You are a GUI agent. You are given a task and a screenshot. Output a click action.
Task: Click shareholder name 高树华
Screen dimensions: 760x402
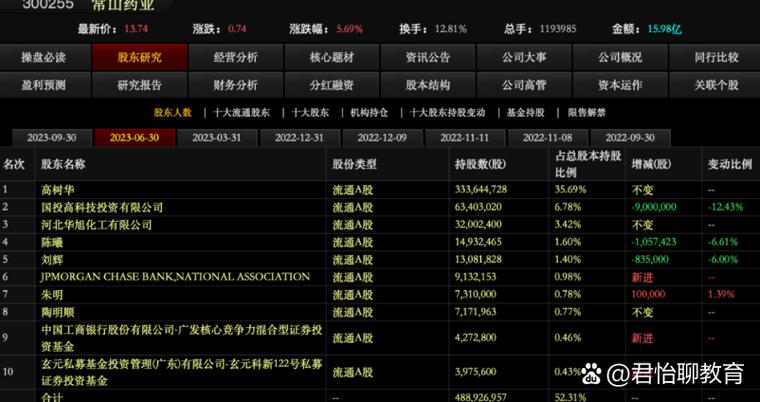pyautogui.click(x=57, y=190)
